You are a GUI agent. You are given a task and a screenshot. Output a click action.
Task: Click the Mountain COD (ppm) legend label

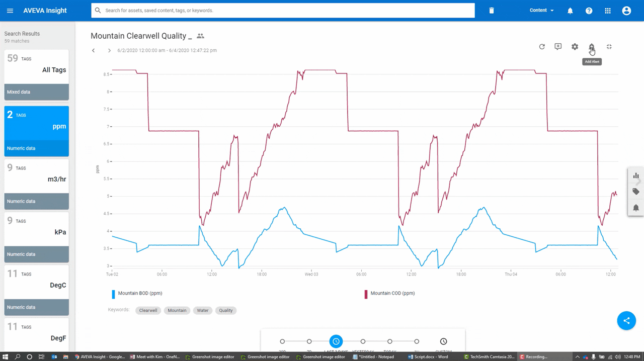point(393,293)
